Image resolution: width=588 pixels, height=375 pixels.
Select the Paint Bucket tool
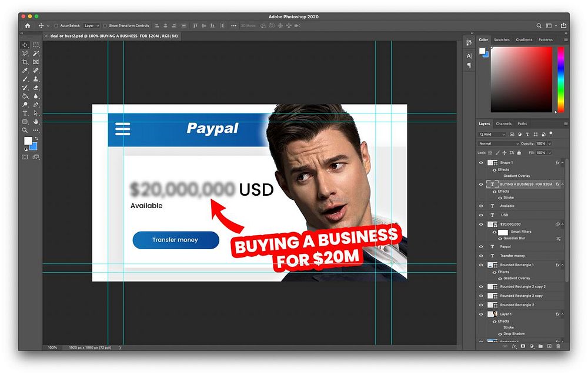(25, 96)
